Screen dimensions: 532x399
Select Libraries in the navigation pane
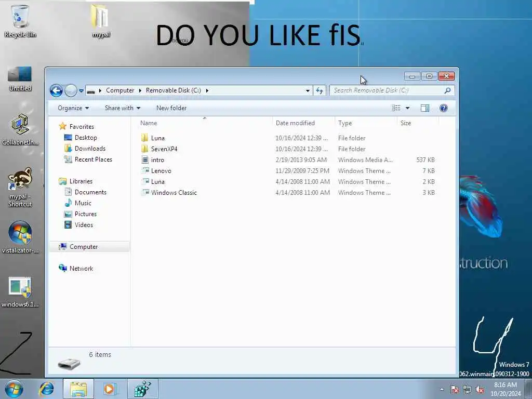coord(81,181)
